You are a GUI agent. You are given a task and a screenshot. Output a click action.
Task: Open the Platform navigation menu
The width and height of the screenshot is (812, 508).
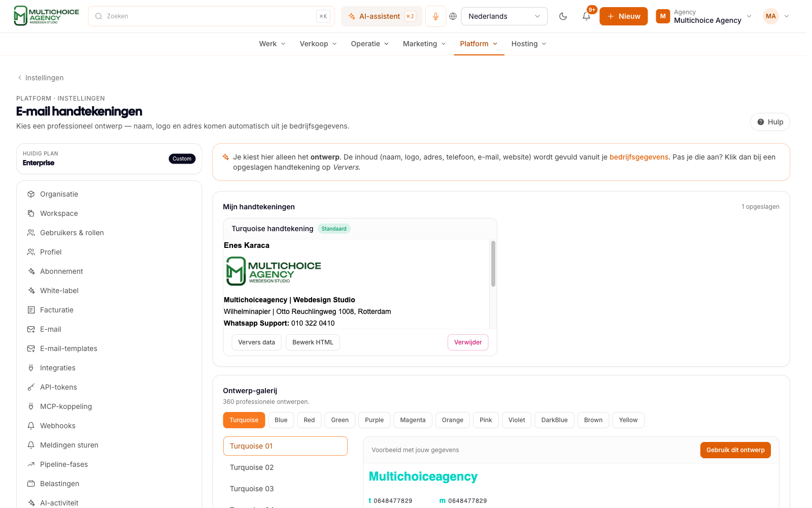[479, 44]
